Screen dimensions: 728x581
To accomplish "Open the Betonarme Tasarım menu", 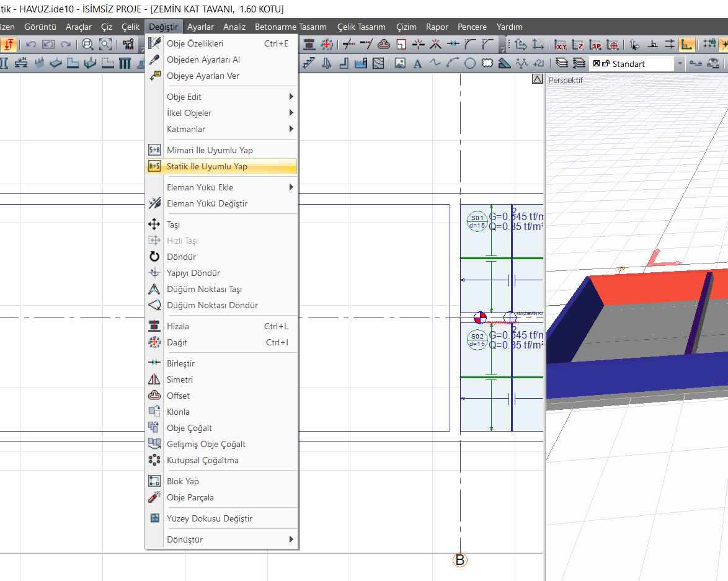I will coord(291,27).
